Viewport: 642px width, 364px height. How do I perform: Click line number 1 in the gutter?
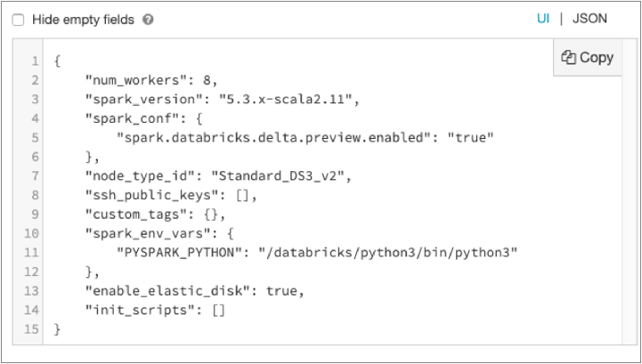coord(34,60)
